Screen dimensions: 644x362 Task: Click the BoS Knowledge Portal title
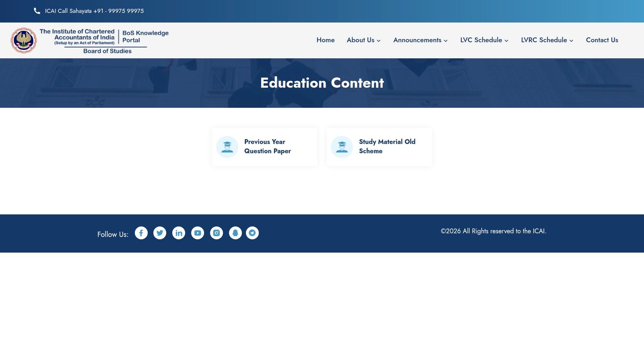click(145, 37)
